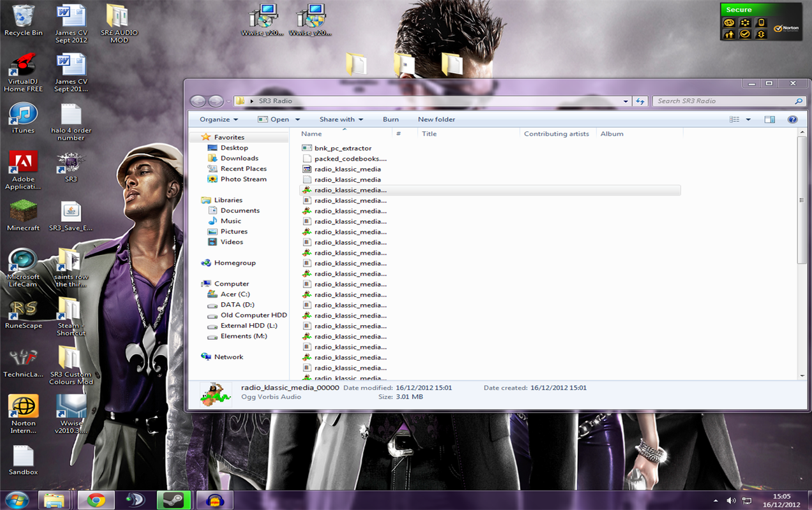The image size is (812, 510).
Task: Open the Documents library
Action: pos(240,210)
